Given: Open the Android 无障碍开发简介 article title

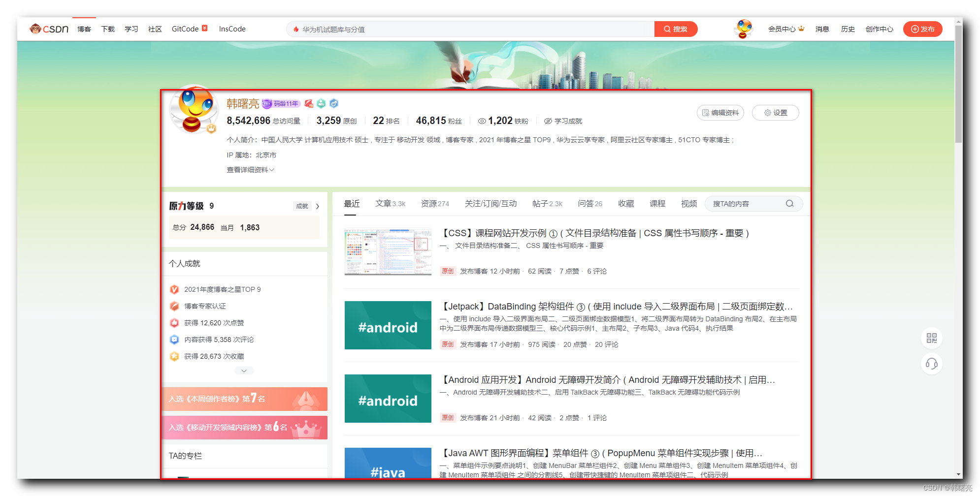Looking at the screenshot, I should click(607, 379).
